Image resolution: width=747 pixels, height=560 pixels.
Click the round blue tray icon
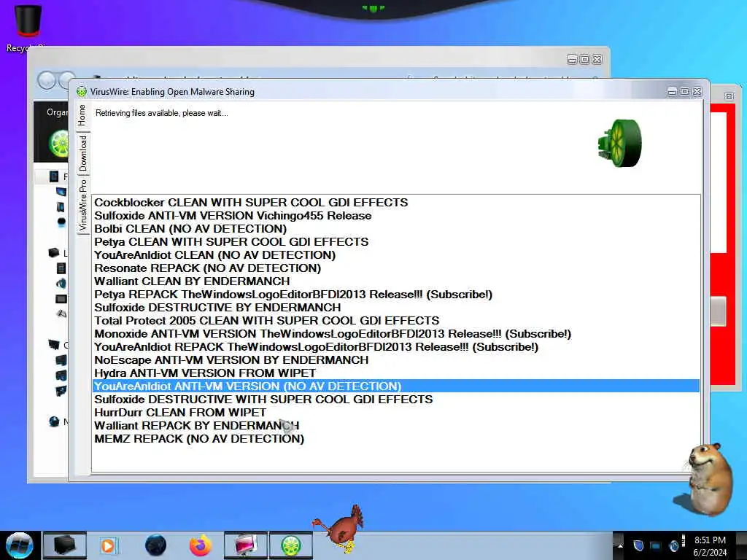[673, 545]
